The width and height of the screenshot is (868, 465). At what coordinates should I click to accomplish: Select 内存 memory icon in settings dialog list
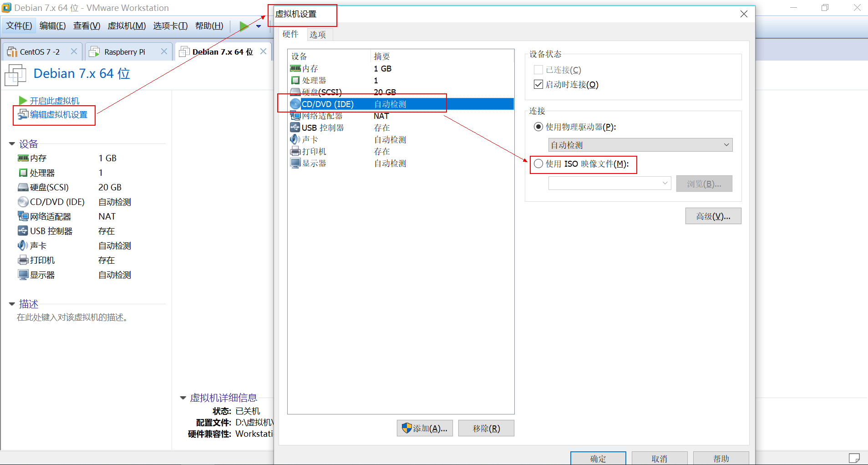coord(295,68)
